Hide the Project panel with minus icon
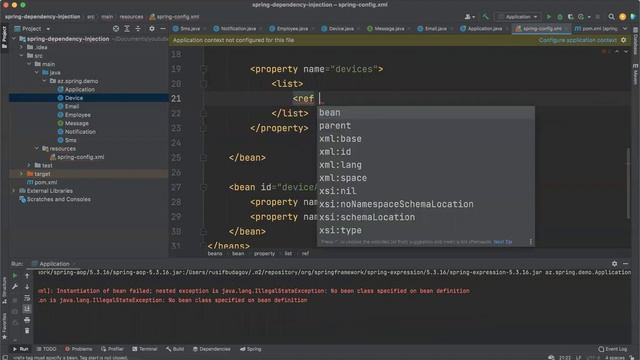The height and width of the screenshot is (360, 640). tap(162, 29)
